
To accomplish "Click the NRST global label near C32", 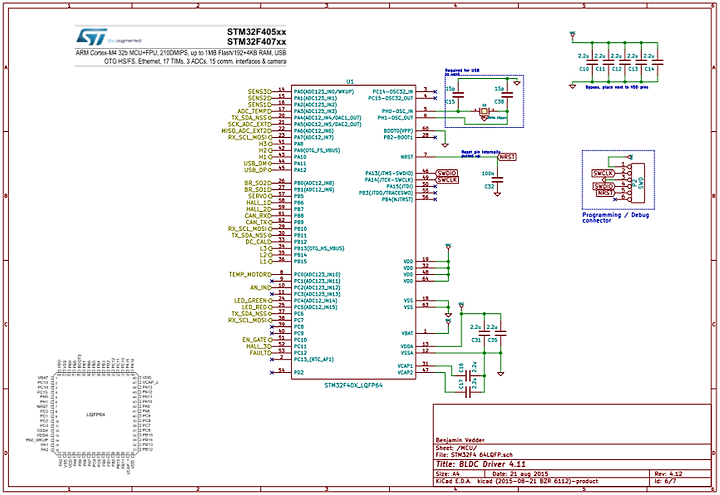I will (x=507, y=157).
